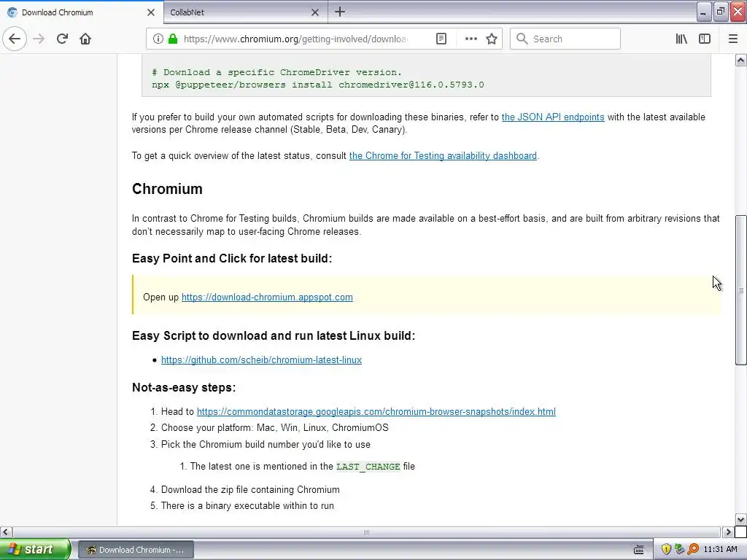Open the Firefox hamburger menu
The width and height of the screenshot is (747, 560).
click(x=733, y=39)
